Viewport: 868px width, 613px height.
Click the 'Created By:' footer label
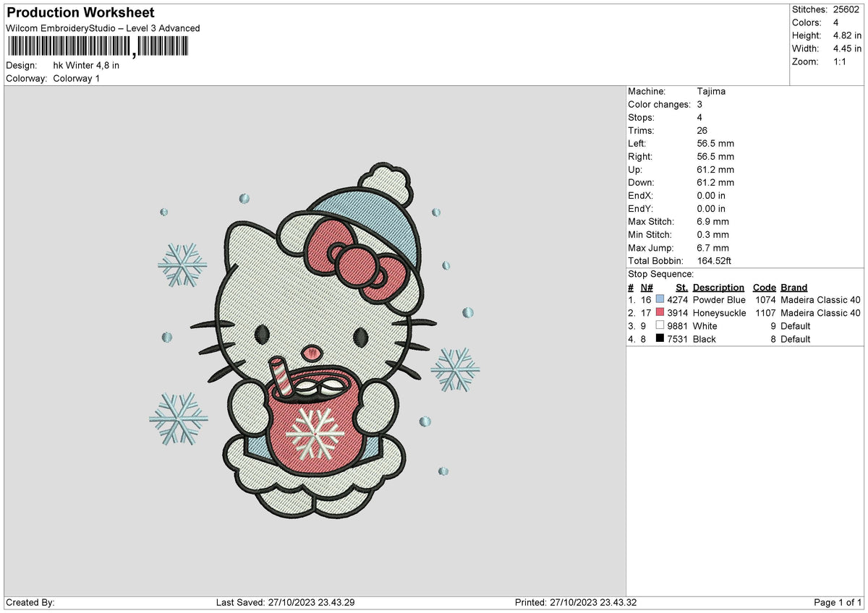click(30, 603)
